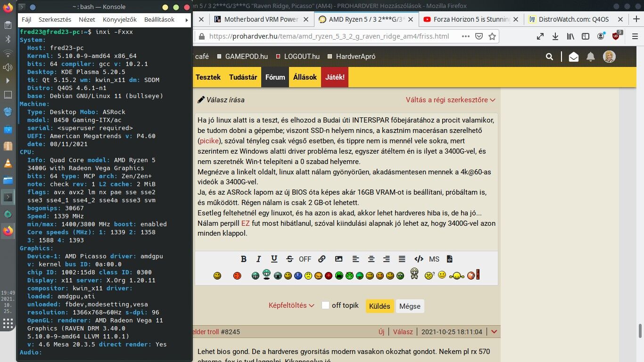Switch to Forza Horizon 5 YouTube tab

[x=471, y=19]
